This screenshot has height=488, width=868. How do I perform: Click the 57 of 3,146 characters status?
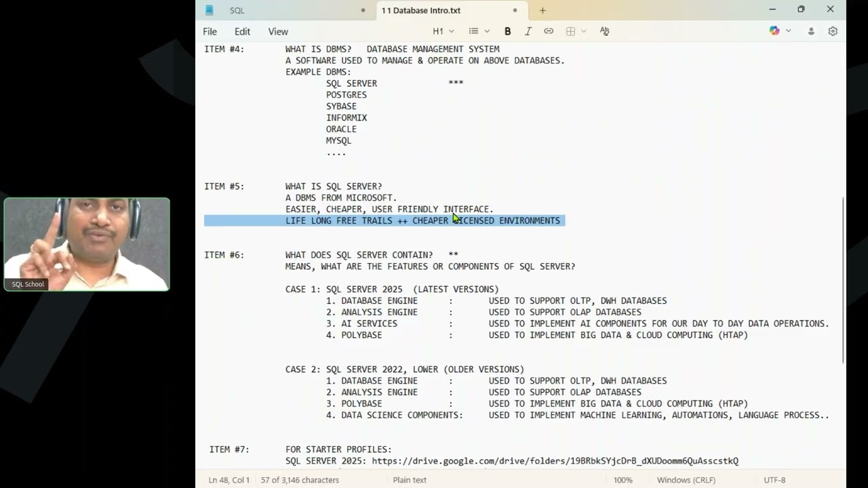point(300,480)
